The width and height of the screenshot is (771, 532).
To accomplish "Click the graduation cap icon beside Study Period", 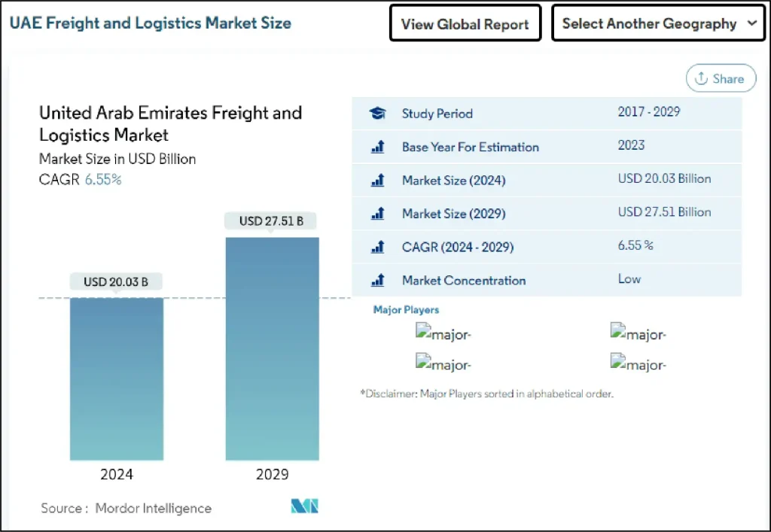I will pyautogui.click(x=378, y=114).
